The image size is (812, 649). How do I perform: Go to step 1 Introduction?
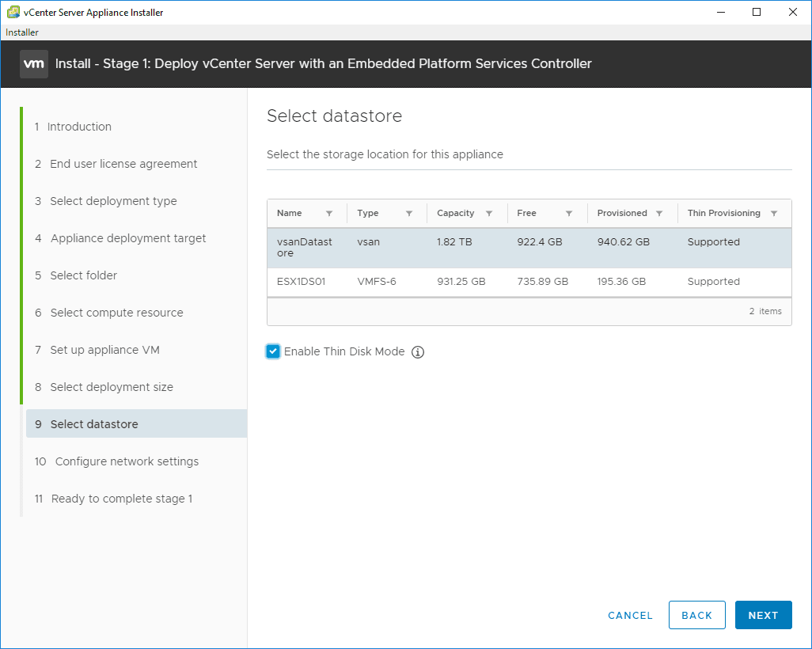[79, 127]
